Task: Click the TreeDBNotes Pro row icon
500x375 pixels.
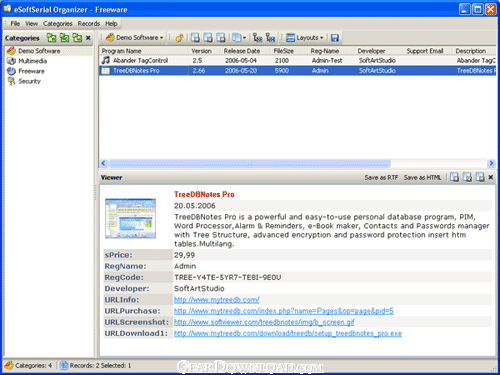Action: point(106,71)
